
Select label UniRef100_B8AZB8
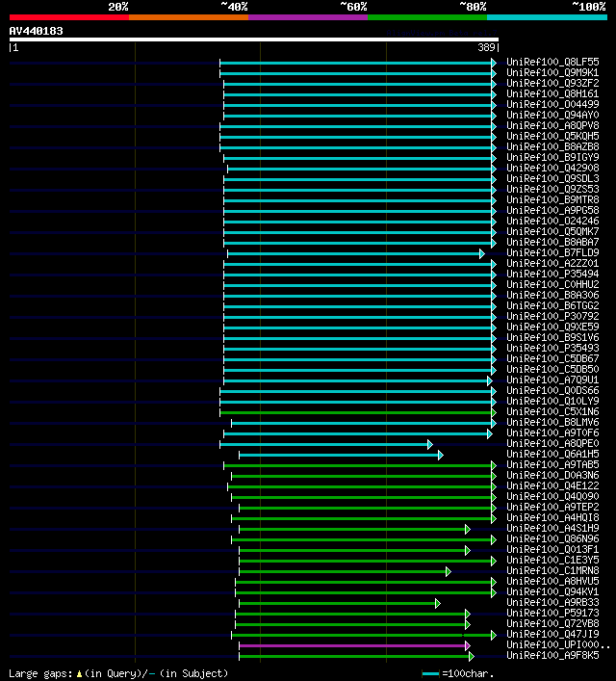[552, 146]
